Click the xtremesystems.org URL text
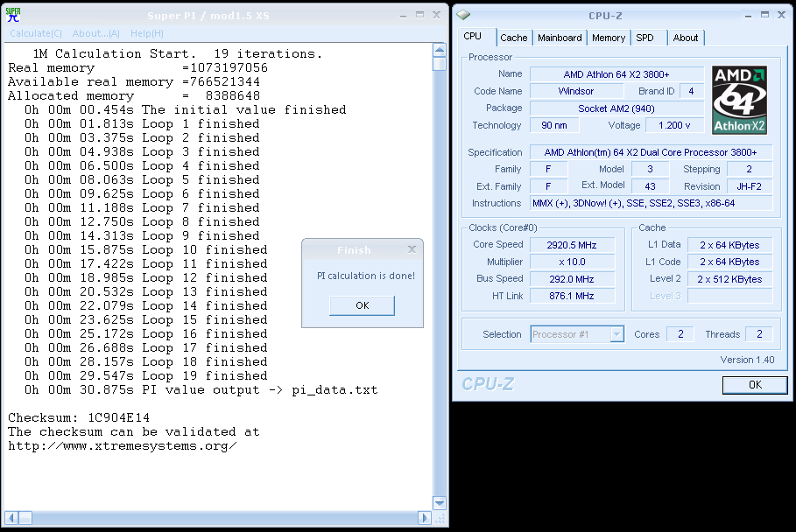Viewport: 796px width, 532px height. point(123,446)
